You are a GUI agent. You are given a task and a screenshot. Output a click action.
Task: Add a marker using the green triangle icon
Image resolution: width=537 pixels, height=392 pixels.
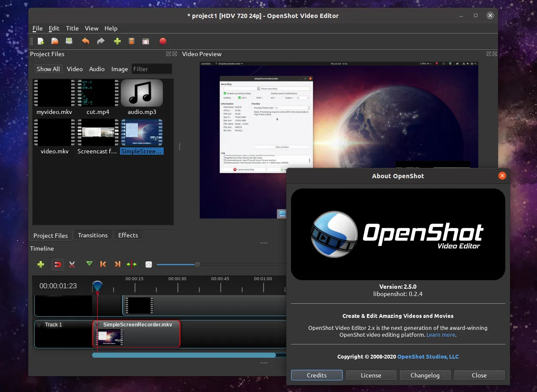pos(89,264)
